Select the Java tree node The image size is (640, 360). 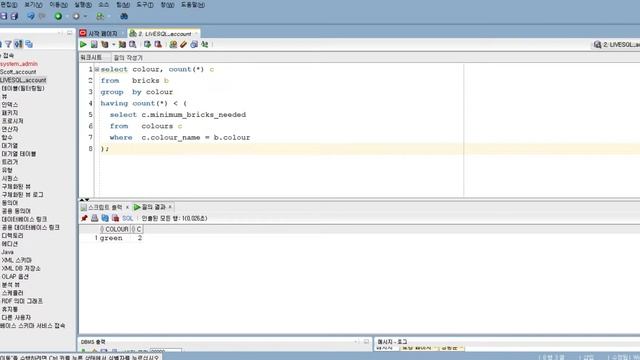tap(7, 252)
